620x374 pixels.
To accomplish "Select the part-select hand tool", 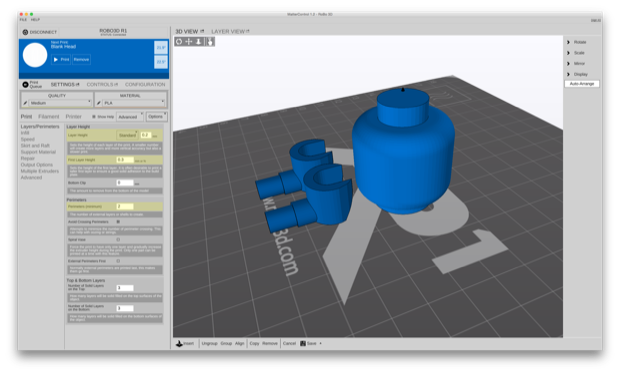I will 210,42.
